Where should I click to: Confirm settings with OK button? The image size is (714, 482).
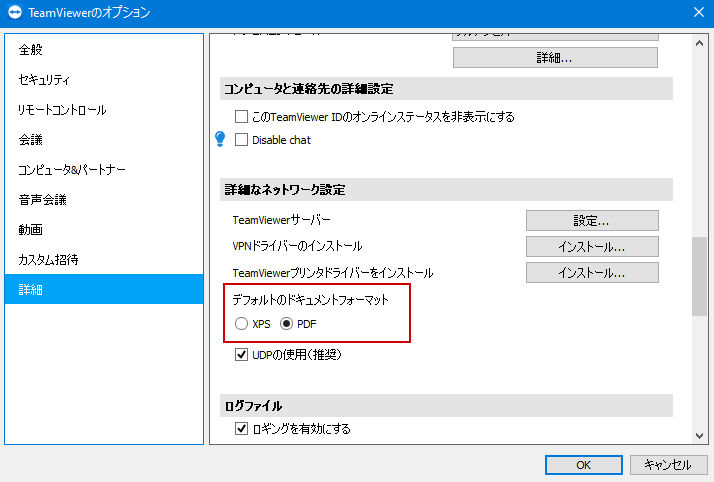pos(584,465)
